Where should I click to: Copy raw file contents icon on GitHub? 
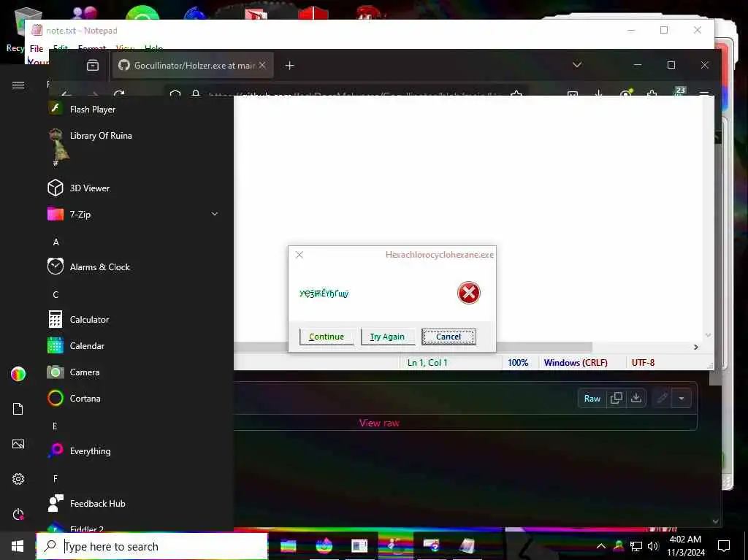(616, 399)
